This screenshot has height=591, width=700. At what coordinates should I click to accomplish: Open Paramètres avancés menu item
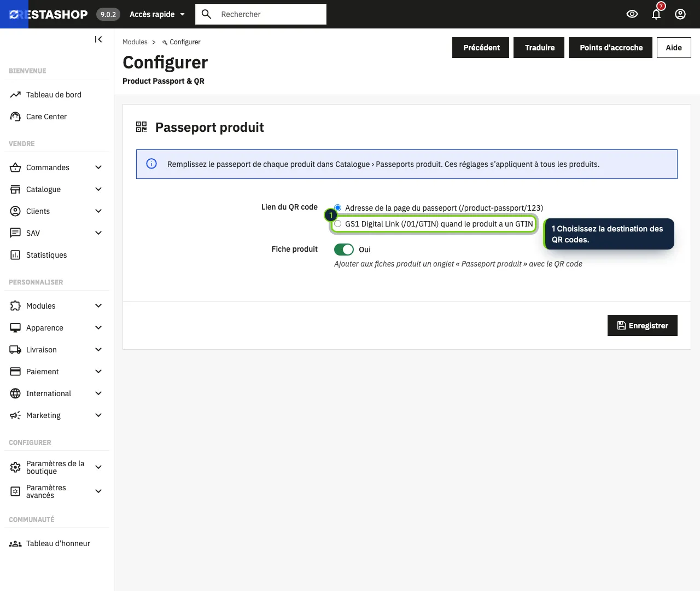tap(57, 491)
